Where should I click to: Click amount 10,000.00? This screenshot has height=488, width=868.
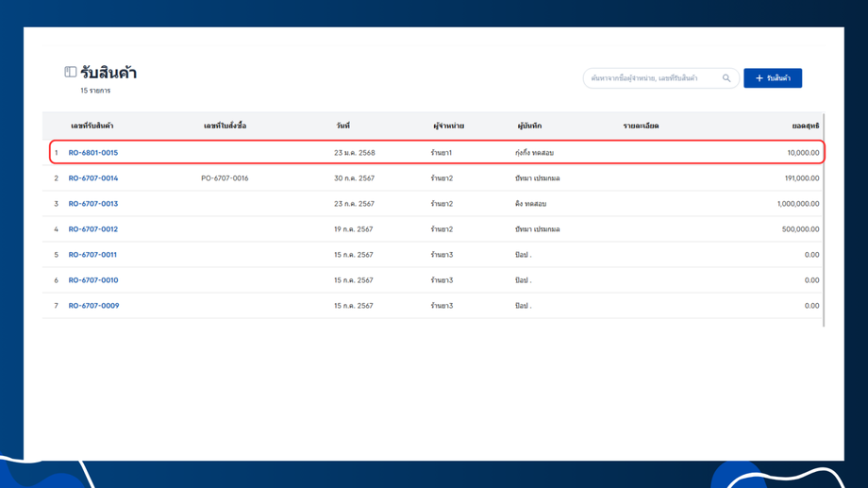click(803, 153)
